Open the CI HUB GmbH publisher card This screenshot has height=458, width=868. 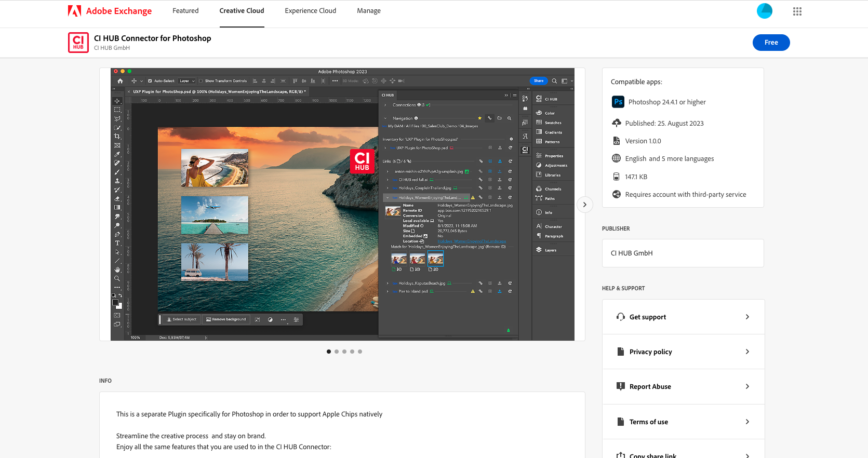[683, 253]
